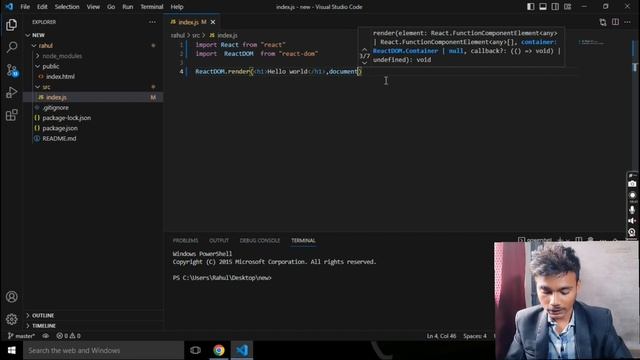This screenshot has width=640, height=360.
Task: Click the screen recorder microphone icon
Action: point(632,209)
